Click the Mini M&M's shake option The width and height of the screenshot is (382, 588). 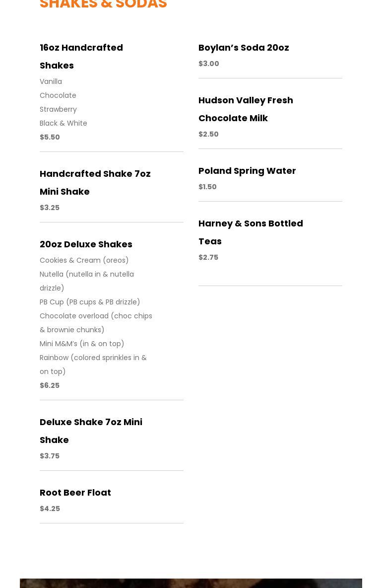82,344
